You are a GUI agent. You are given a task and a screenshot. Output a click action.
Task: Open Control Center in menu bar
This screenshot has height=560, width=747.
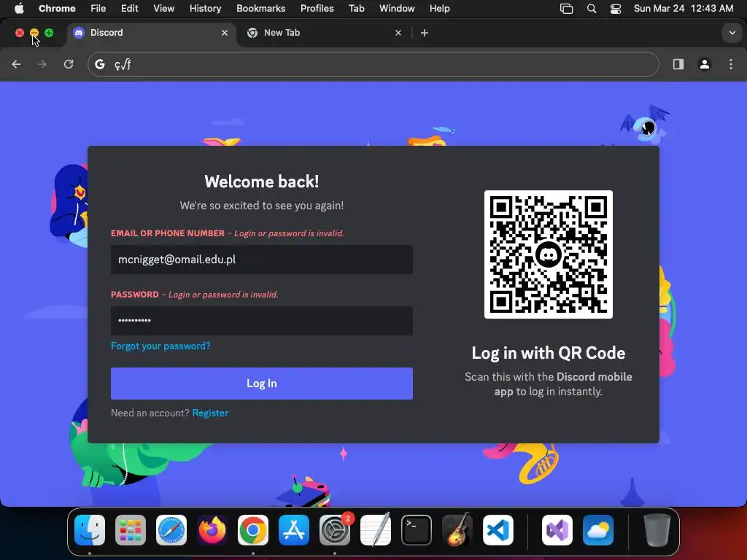coord(616,9)
